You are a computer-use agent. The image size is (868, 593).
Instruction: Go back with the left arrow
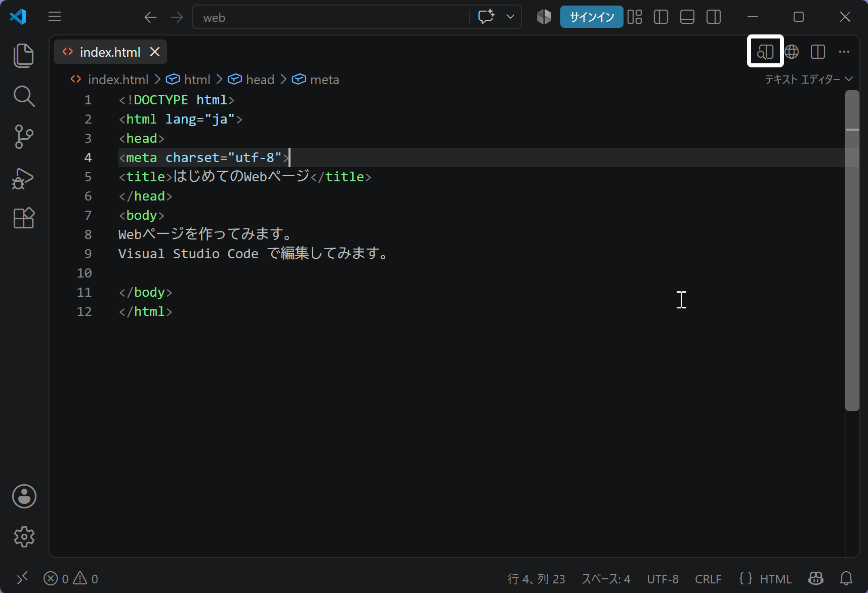150,17
